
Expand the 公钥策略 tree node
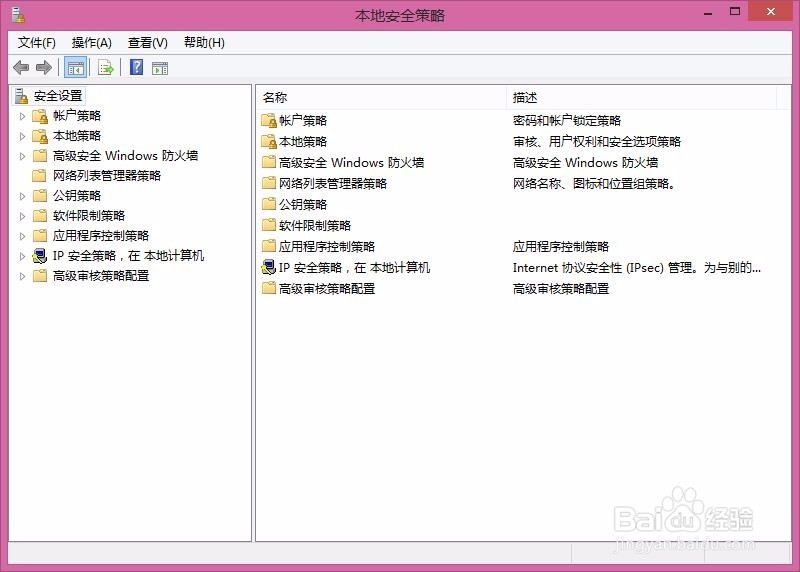(x=22, y=196)
